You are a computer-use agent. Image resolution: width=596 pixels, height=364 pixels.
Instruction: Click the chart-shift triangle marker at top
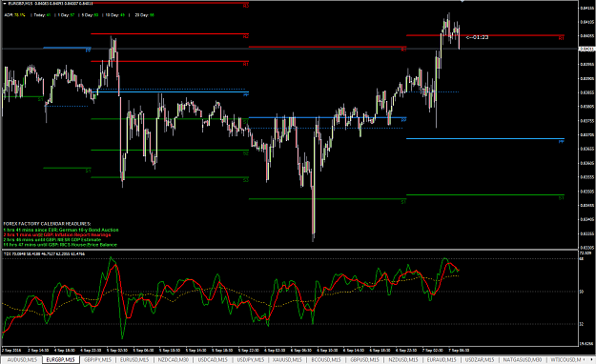[462, 2]
